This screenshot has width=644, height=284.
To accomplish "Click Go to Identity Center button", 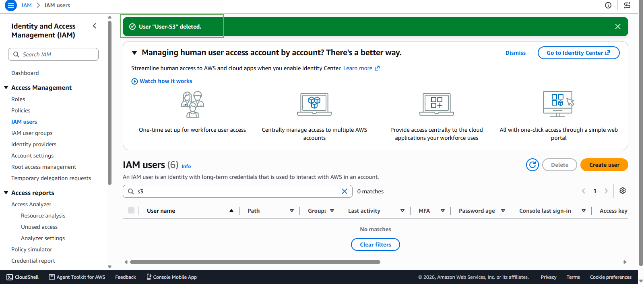I will pyautogui.click(x=578, y=53).
